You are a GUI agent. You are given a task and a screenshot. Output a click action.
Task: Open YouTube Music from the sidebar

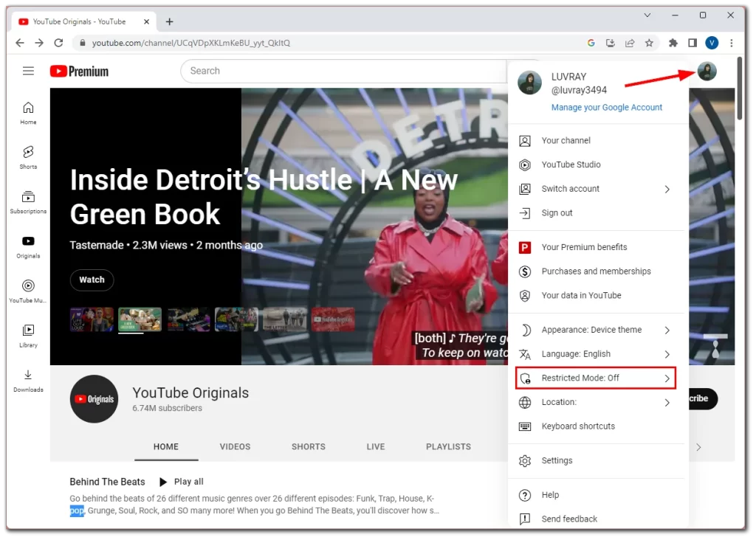pyautogui.click(x=29, y=291)
